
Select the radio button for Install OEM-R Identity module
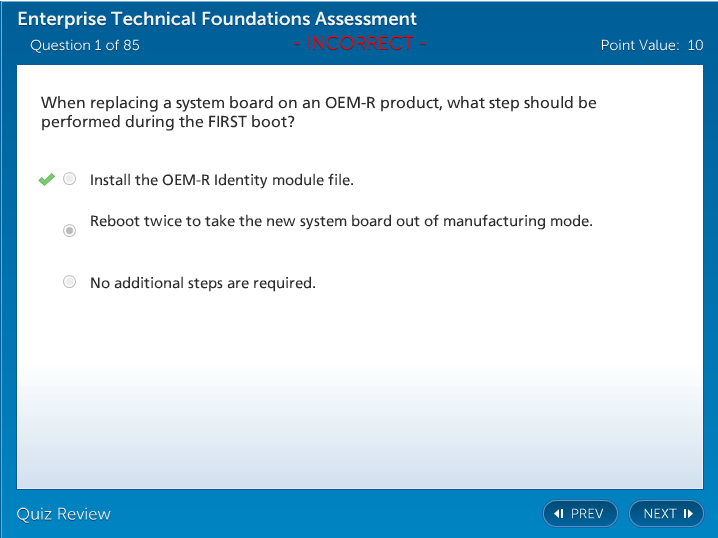(69, 180)
